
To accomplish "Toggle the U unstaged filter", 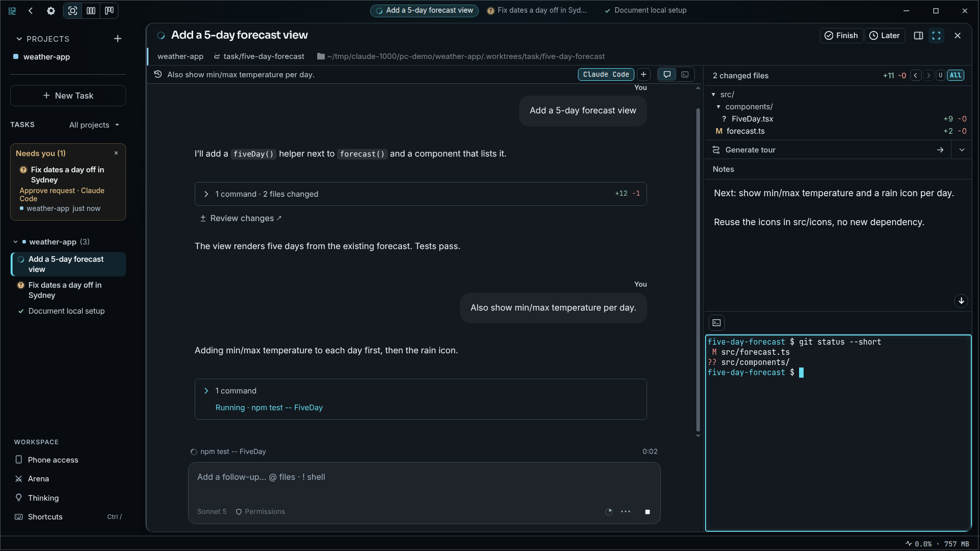I will [940, 76].
